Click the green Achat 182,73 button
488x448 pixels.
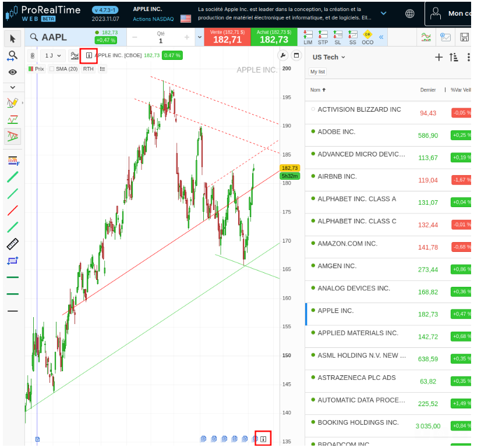pyautogui.click(x=274, y=37)
